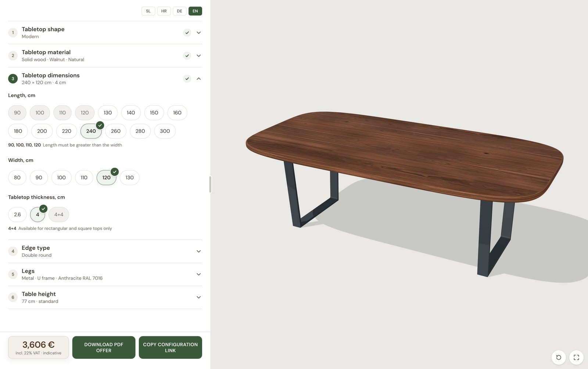This screenshot has width=588, height=369.
Task: Click the step 4 Edge type badge
Action: point(13,251)
